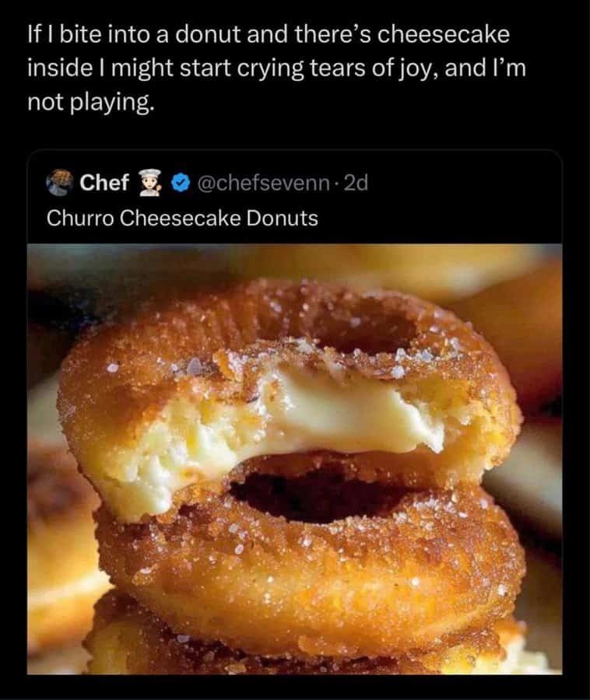Select the Churro Cheesecake Donuts caption

coord(182,219)
